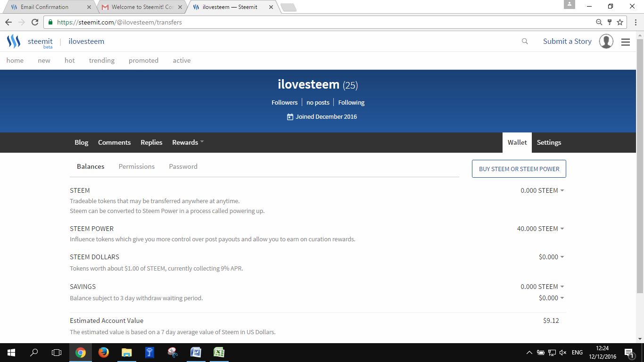This screenshot has width=644, height=362.
Task: Open the user avatar menu
Action: click(606, 41)
